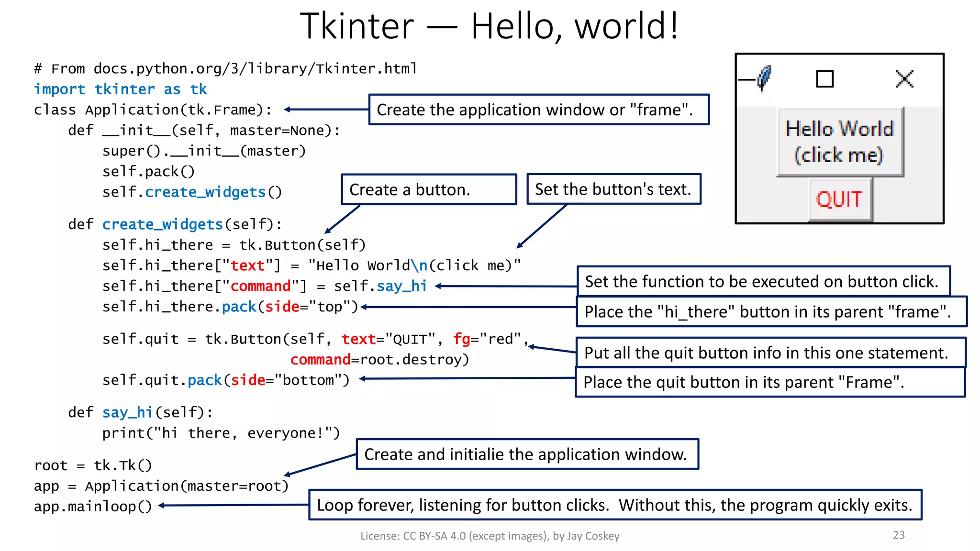This screenshot has width=980, height=551.
Task: Click the 'Place the quit button' callout
Action: [x=769, y=382]
